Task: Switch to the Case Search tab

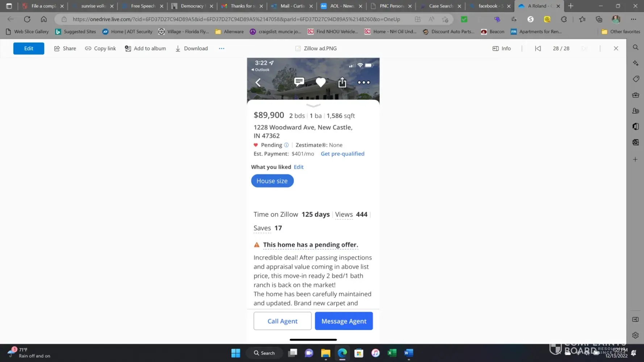Action: click(440, 6)
